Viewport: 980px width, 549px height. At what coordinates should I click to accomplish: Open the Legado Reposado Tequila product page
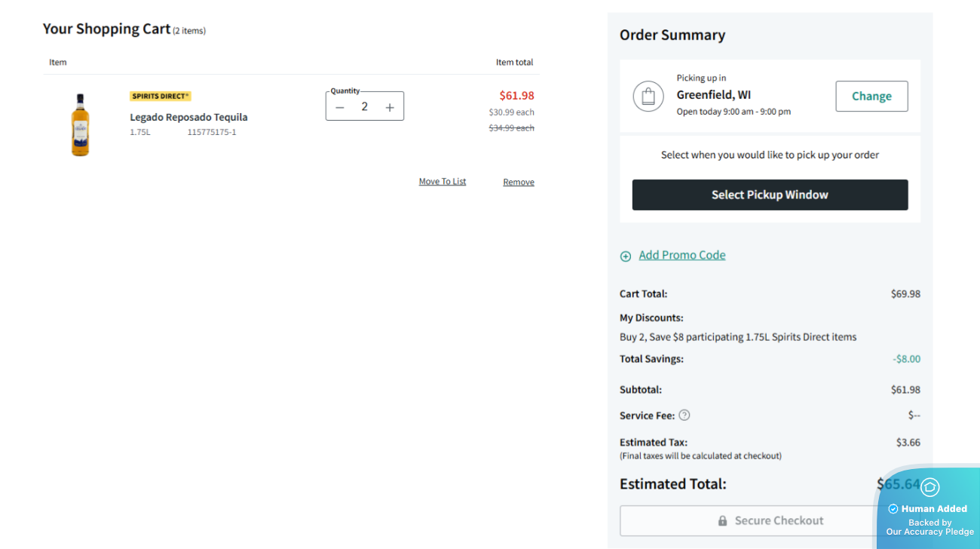188,117
